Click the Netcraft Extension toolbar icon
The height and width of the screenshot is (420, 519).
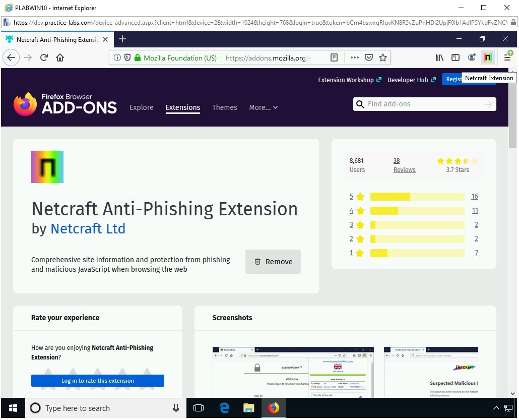tap(487, 57)
